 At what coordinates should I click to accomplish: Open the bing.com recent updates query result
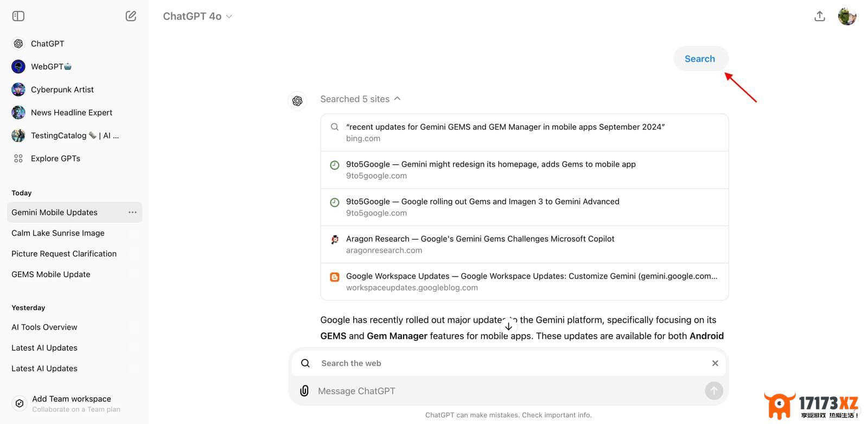(524, 132)
